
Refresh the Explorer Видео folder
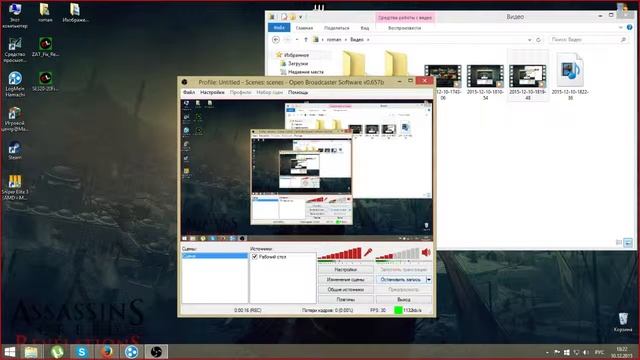[x=538, y=40]
